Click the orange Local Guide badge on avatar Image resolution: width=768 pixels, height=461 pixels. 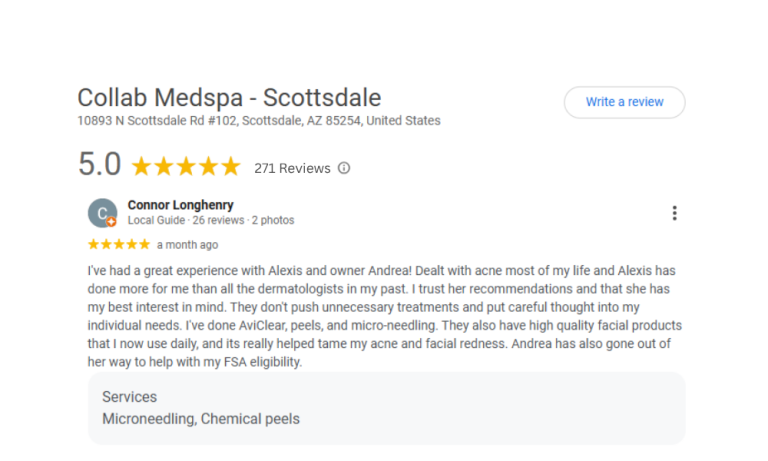[x=112, y=222]
